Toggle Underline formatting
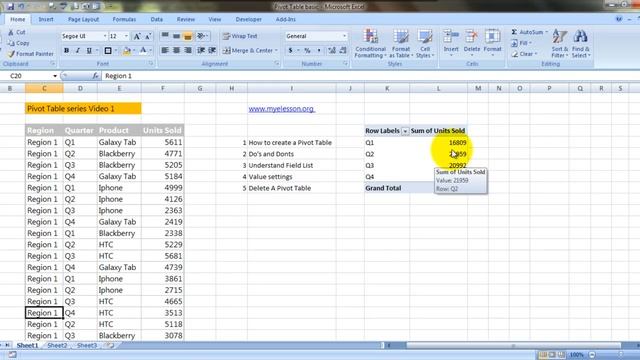The image size is (640, 360). pos(89,51)
